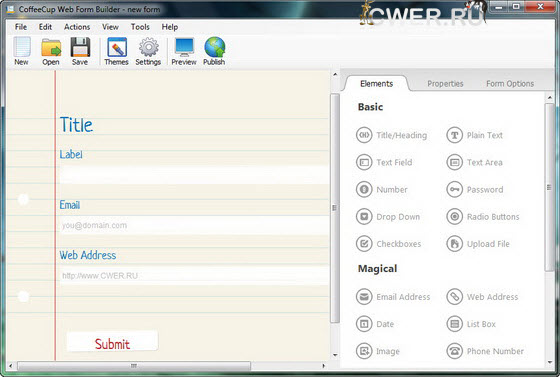The image size is (560, 377).
Task: Click the Web Address field label
Action: [88, 255]
